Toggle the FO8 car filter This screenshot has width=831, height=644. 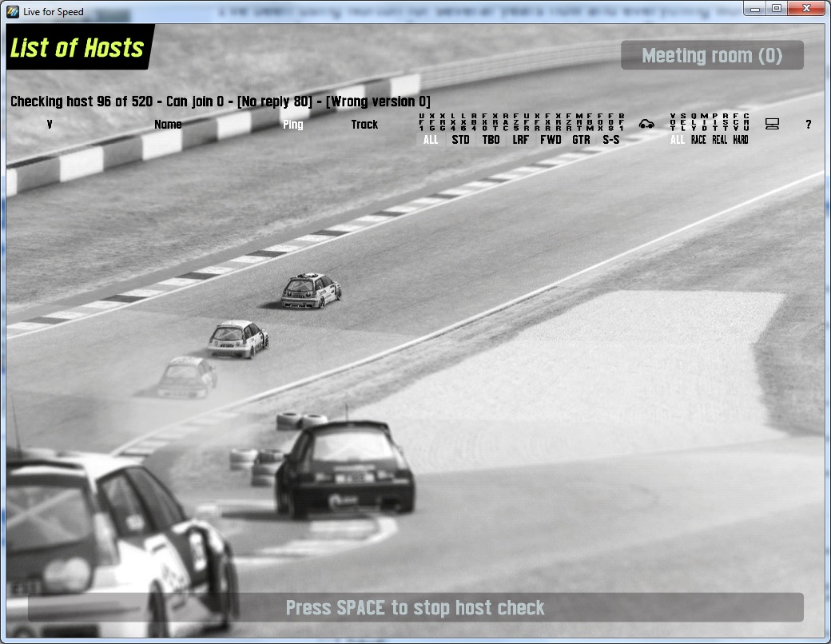pyautogui.click(x=610, y=122)
